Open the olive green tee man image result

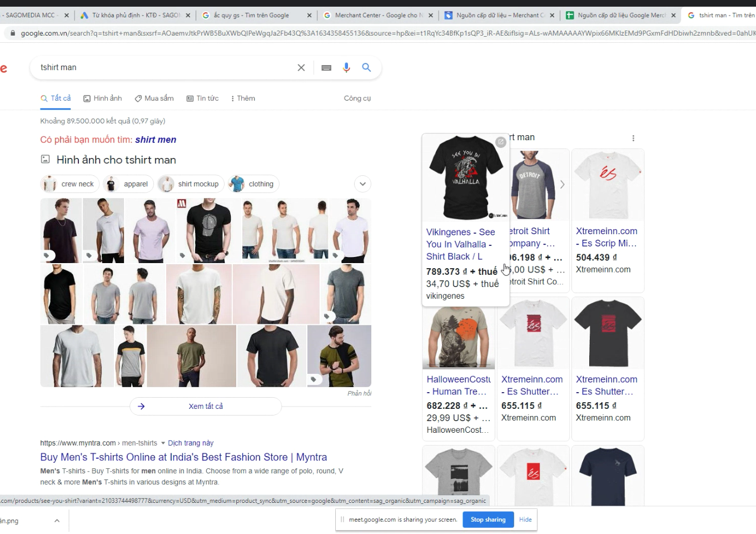pos(191,356)
